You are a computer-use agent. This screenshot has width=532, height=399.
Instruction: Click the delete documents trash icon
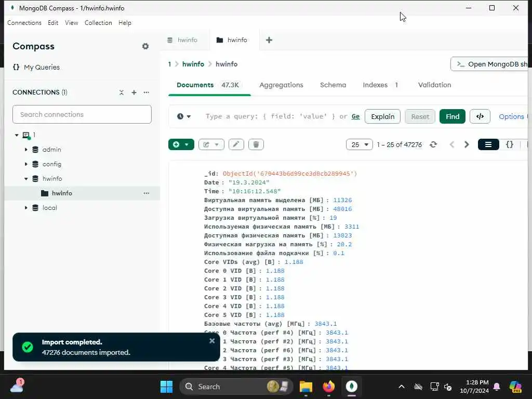pyautogui.click(x=256, y=144)
